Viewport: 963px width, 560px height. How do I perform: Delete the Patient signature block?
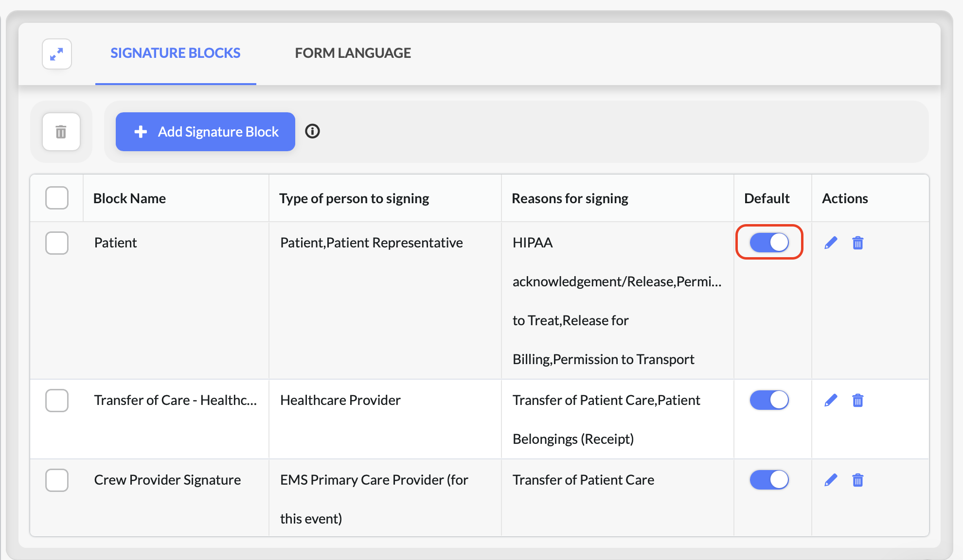pos(857,243)
